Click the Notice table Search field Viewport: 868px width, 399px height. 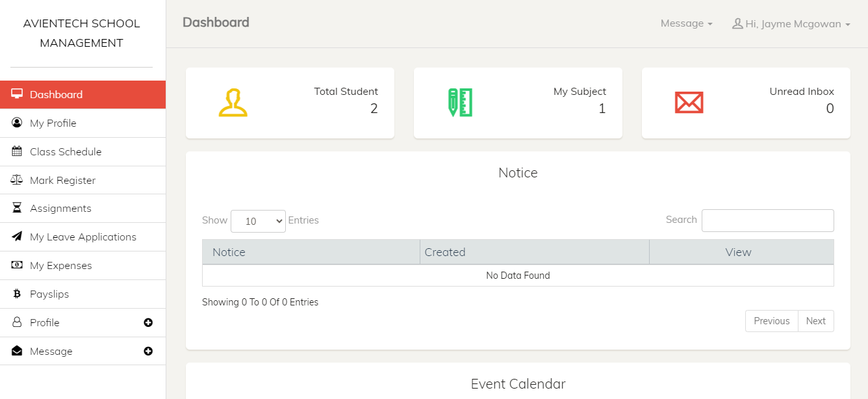tap(767, 220)
